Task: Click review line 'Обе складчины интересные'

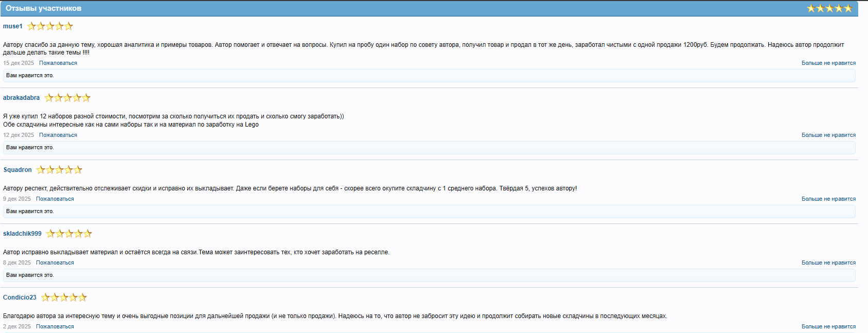Action: pyautogui.click(x=131, y=125)
